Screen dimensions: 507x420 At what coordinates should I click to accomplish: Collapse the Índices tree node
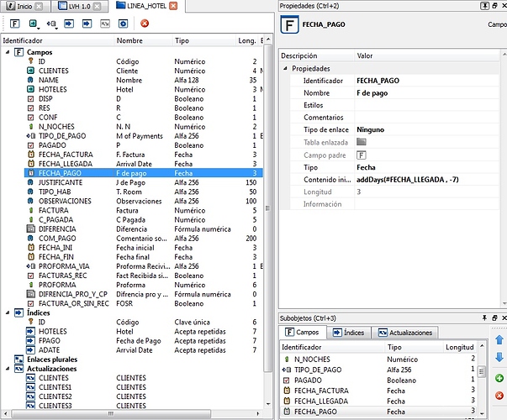click(x=7, y=312)
